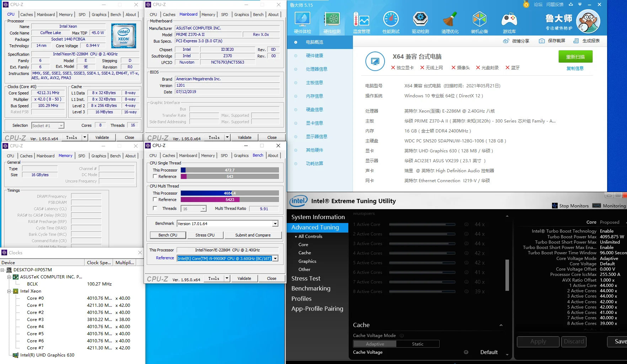
Task: Collapse the Intel Xeon tree node
Action: click(9, 291)
